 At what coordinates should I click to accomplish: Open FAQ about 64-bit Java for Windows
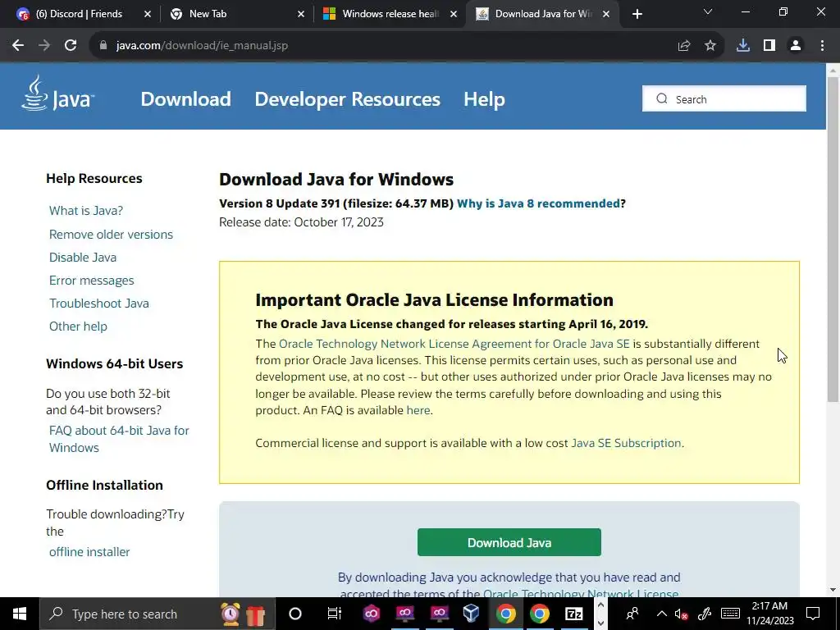coord(119,439)
